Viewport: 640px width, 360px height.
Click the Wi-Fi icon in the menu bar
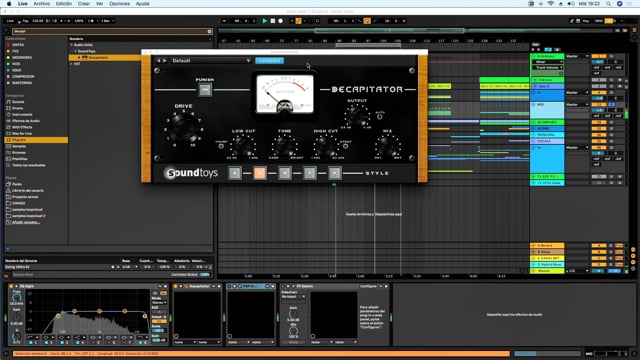pos(550,4)
